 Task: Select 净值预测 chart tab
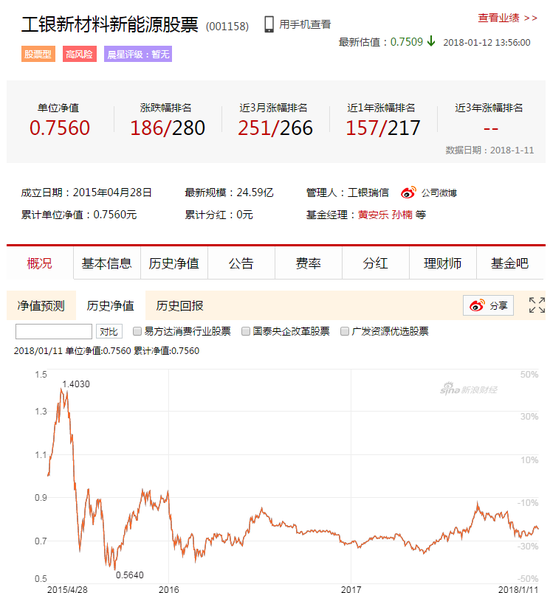click(41, 306)
